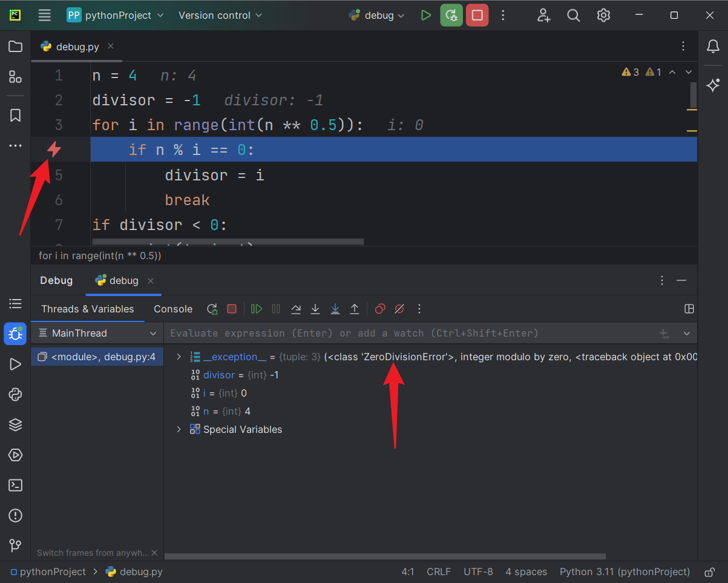Expand the Special Variables node
This screenshot has width=728, height=583.
click(x=179, y=429)
